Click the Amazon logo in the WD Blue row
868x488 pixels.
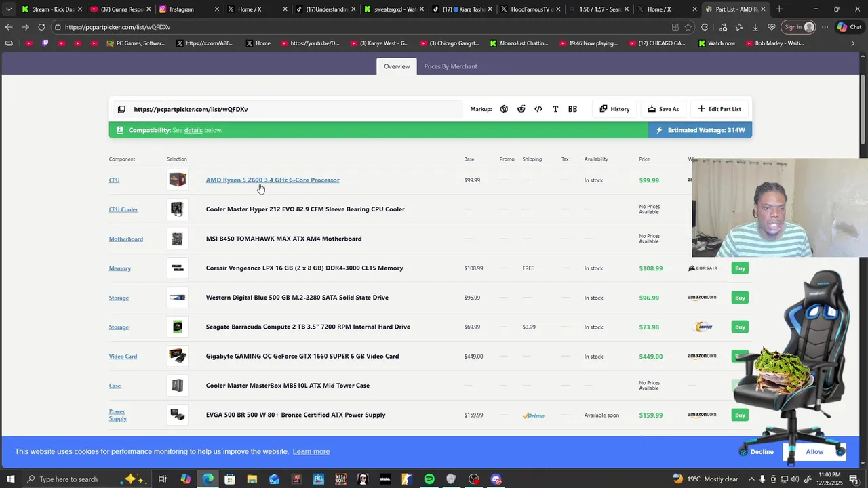702,298
